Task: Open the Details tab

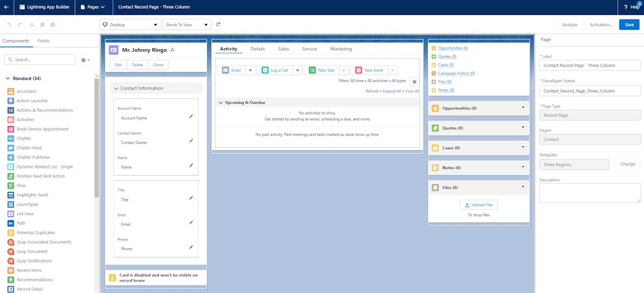Action: coord(258,49)
